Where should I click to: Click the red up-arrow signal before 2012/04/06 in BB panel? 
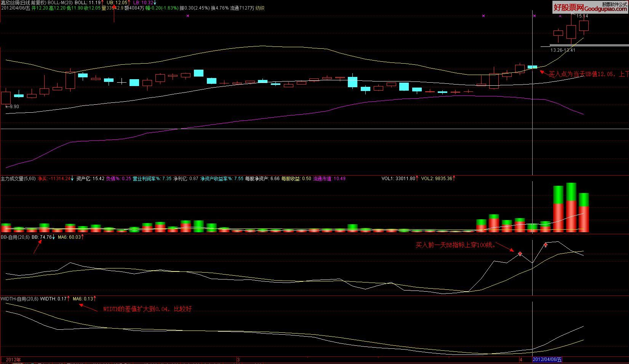click(520, 253)
